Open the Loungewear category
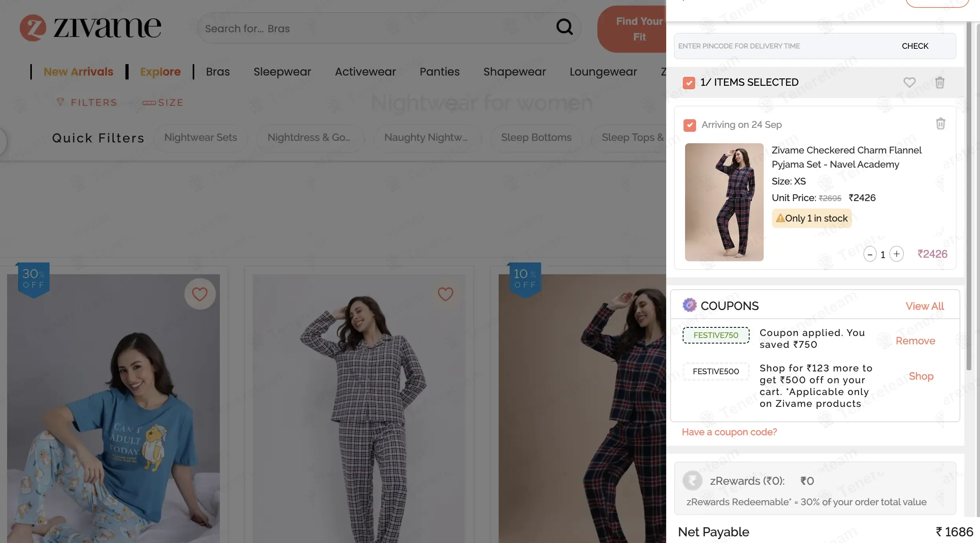Image resolution: width=980 pixels, height=543 pixels. (603, 72)
